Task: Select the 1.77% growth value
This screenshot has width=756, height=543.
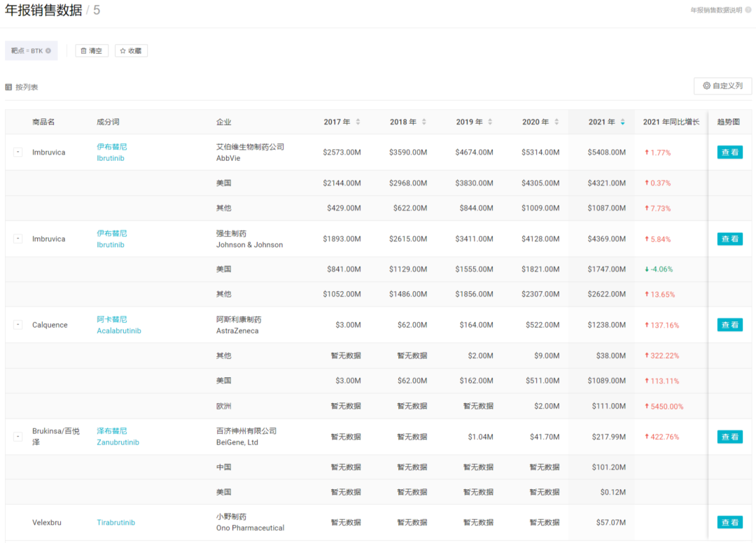Action: 658,153
